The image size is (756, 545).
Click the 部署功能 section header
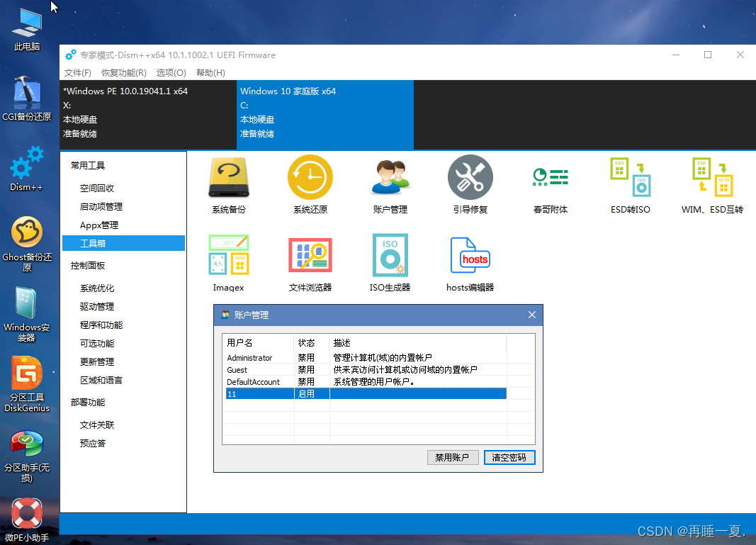[x=88, y=402]
